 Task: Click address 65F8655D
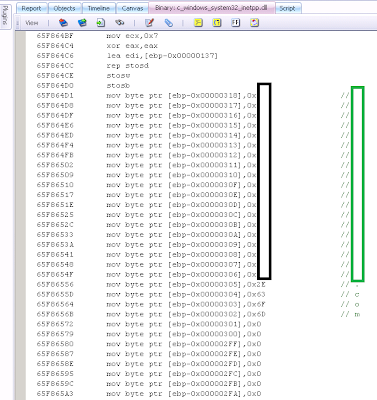pos(55,295)
